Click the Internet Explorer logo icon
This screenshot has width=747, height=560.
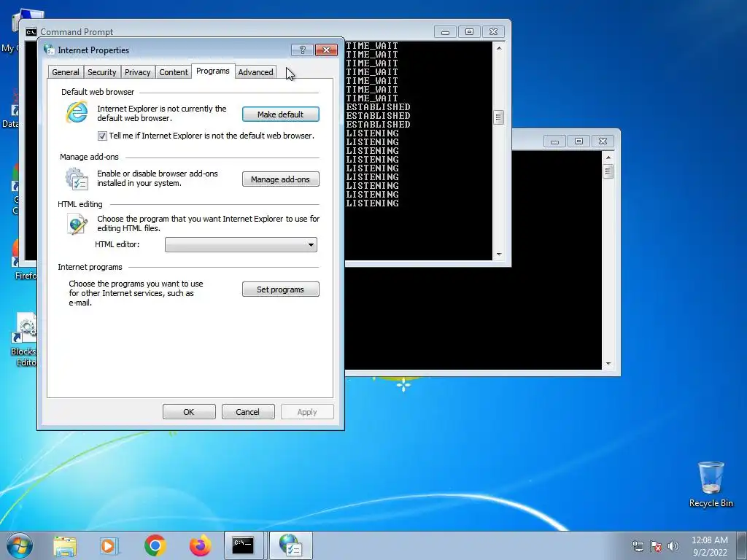pyautogui.click(x=77, y=113)
